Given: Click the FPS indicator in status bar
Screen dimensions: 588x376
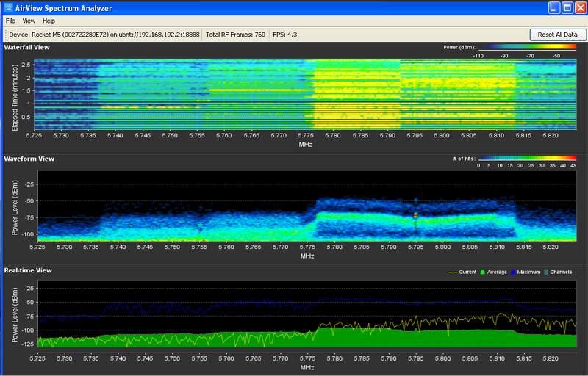Looking at the screenshot, I should point(285,35).
